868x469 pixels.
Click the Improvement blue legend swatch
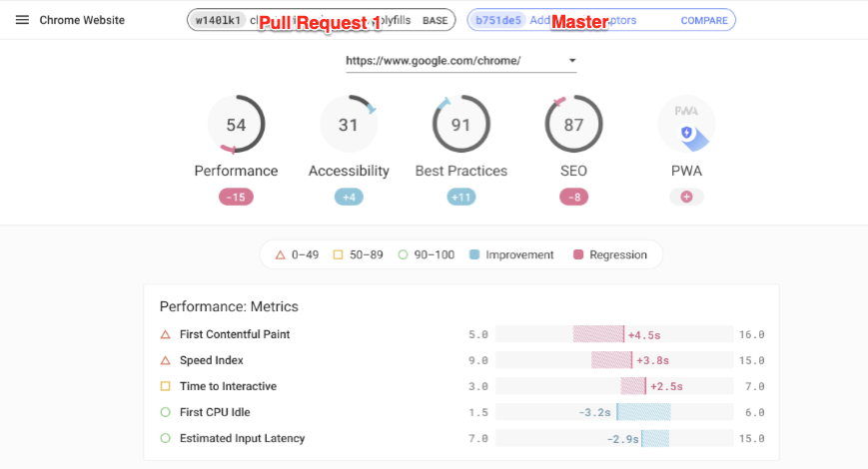coord(474,254)
